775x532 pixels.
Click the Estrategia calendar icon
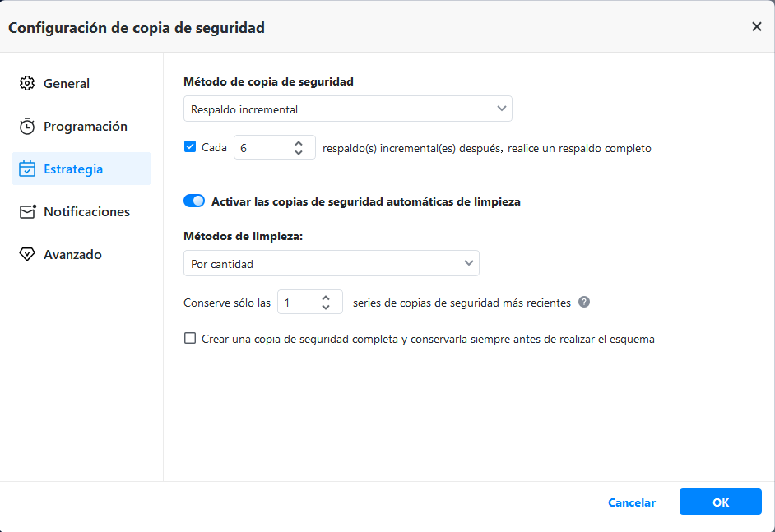[27, 169]
